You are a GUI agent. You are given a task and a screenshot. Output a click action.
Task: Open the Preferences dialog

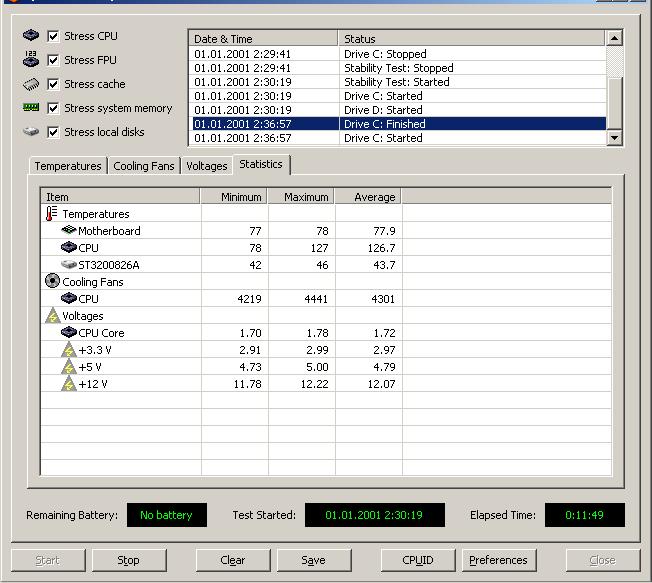(x=498, y=560)
